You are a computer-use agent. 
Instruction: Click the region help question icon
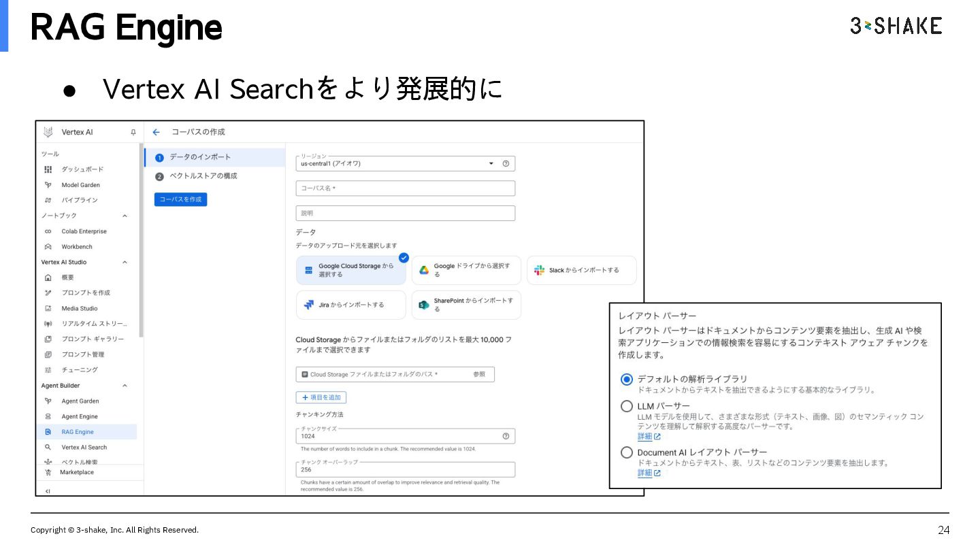click(506, 163)
